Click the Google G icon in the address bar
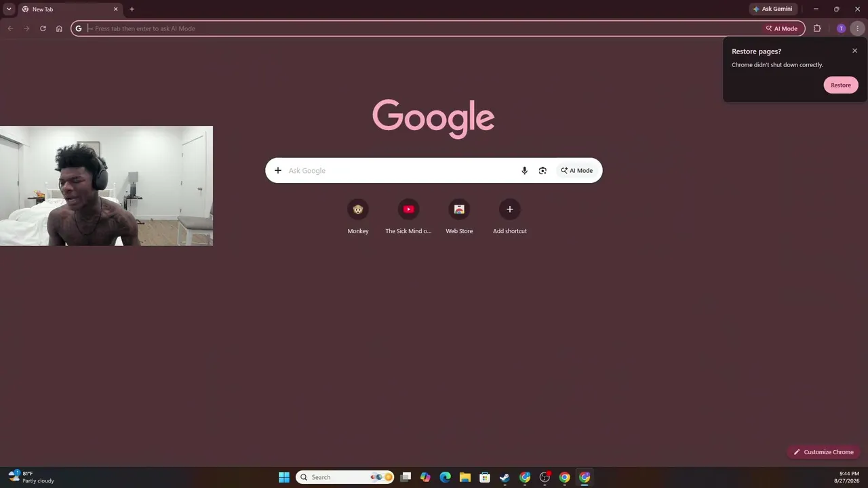The image size is (868, 488). [79, 28]
